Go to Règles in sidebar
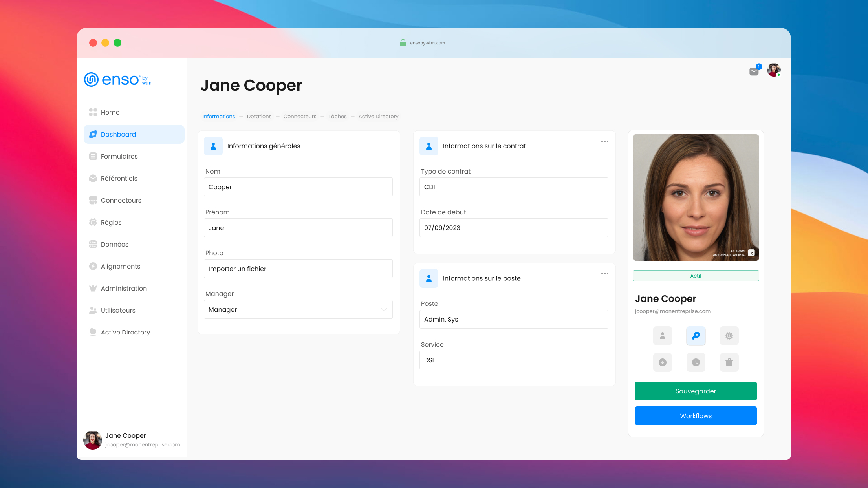Screen dimensions: 868x488 pos(111,222)
